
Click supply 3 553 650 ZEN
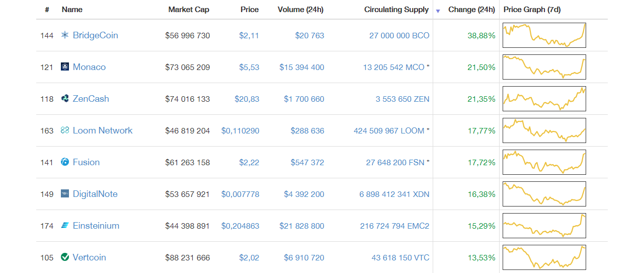pos(403,99)
